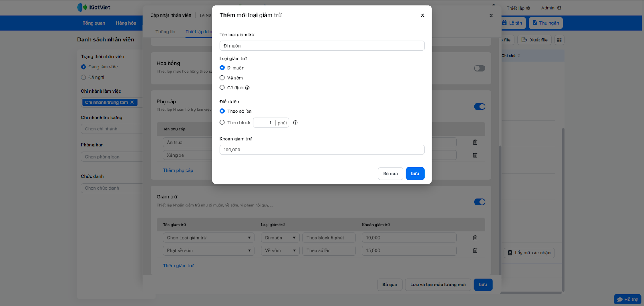The width and height of the screenshot is (644, 306).
Task: Click Lưu in the deduction dialog
Action: point(415,174)
